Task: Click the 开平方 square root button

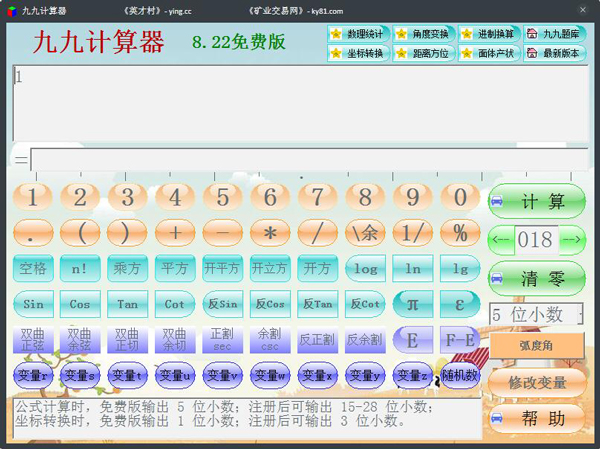Action: tap(223, 268)
